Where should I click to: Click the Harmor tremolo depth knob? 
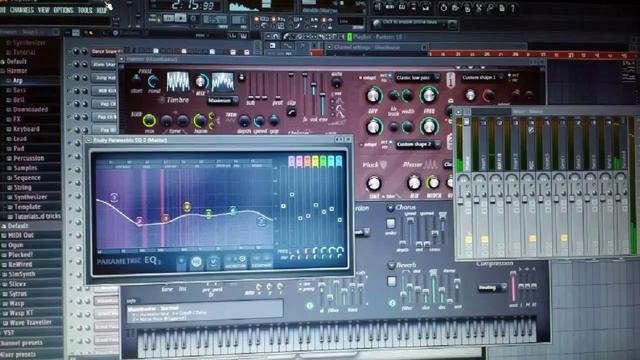tap(244, 120)
